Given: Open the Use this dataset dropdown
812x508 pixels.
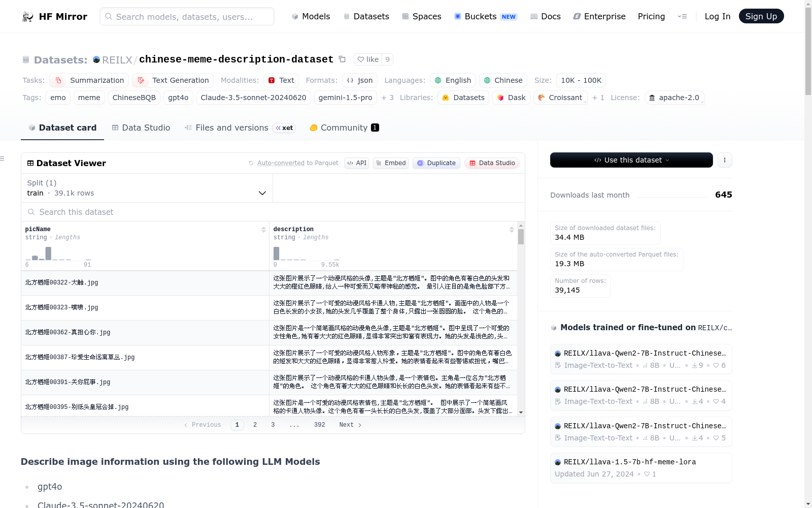Looking at the screenshot, I should pos(631,160).
